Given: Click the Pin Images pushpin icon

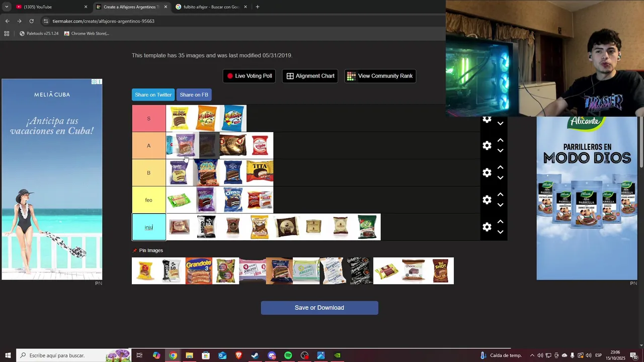Looking at the screenshot, I should coord(135,250).
